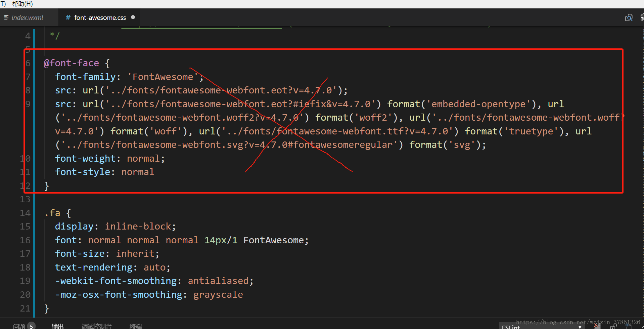Place cursor on '@font-face {' line
Image resolution: width=644 pixels, height=329 pixels.
click(77, 63)
